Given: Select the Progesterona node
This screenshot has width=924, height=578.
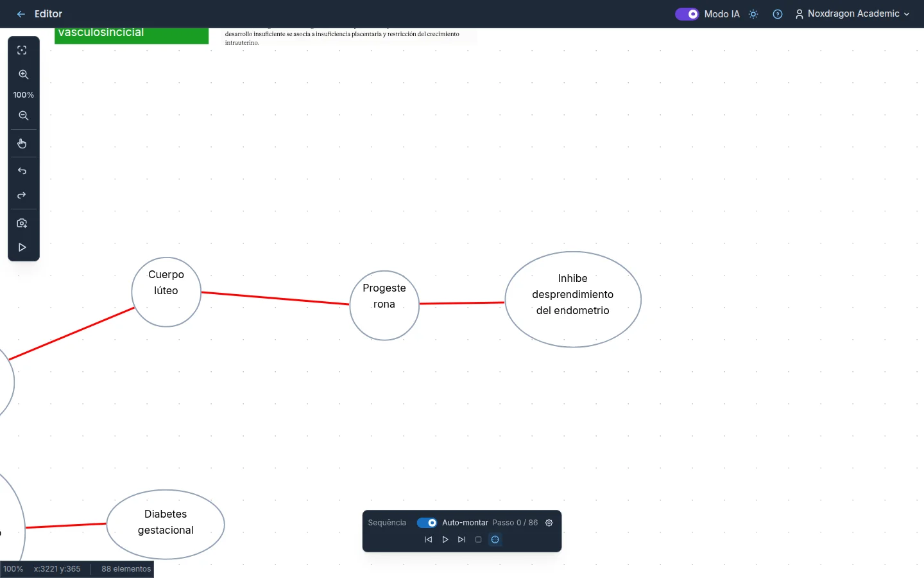Looking at the screenshot, I should [384, 306].
